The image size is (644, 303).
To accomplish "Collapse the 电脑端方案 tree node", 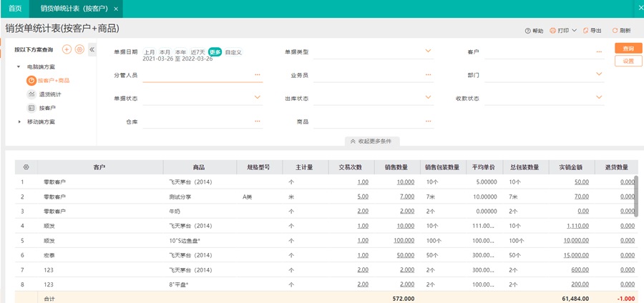I will click(19, 66).
